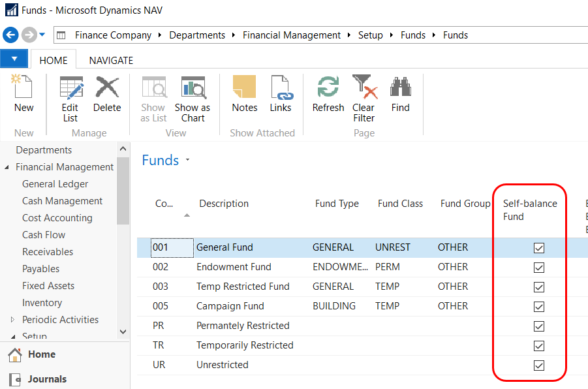Click Cash Management in navigation tree
The width and height of the screenshot is (588, 389).
click(62, 201)
